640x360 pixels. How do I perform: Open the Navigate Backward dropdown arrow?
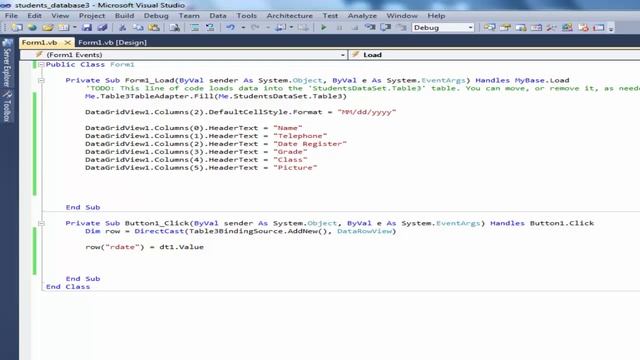pos(291,27)
